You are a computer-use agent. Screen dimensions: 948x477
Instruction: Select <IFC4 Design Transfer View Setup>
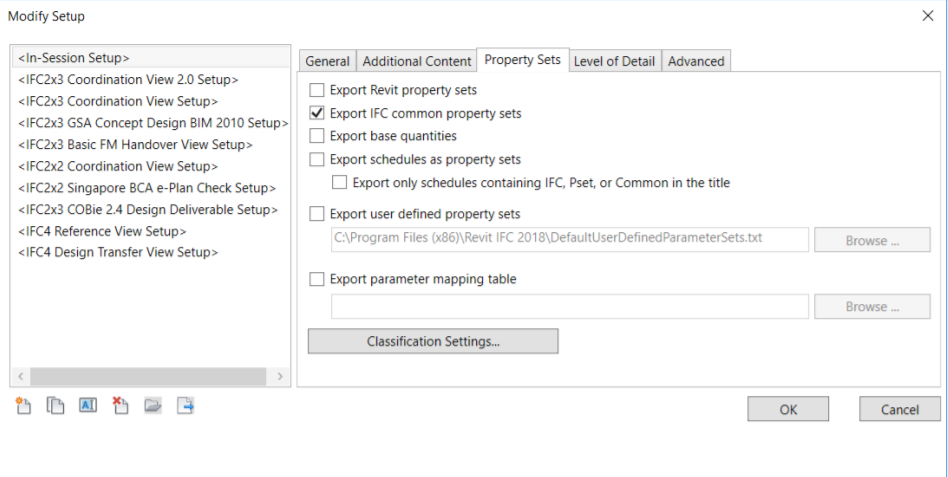coord(150,253)
